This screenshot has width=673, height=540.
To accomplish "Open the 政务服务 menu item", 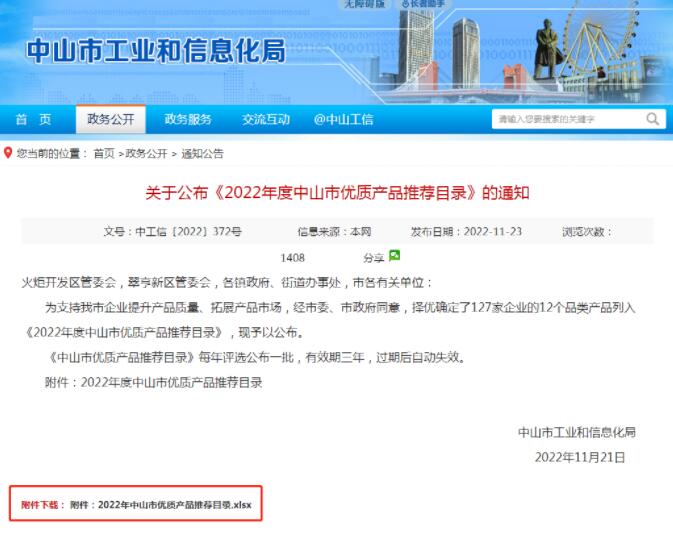I will [x=188, y=120].
